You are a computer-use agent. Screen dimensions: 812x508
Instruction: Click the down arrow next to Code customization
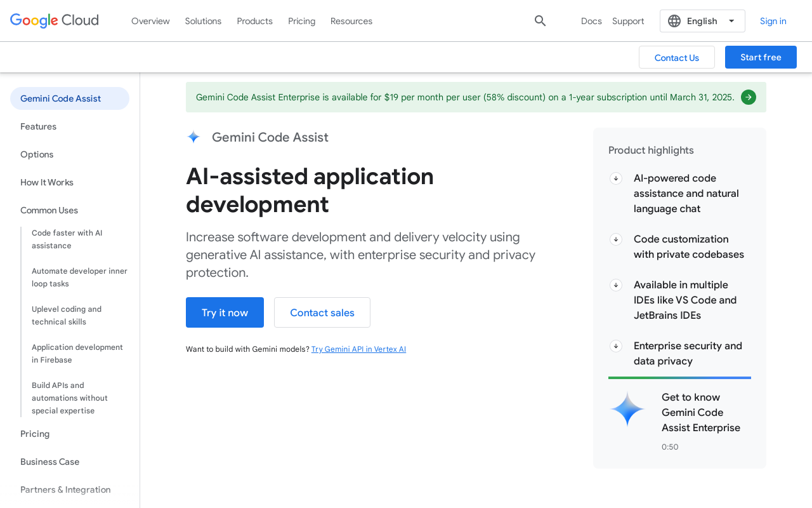point(616,239)
